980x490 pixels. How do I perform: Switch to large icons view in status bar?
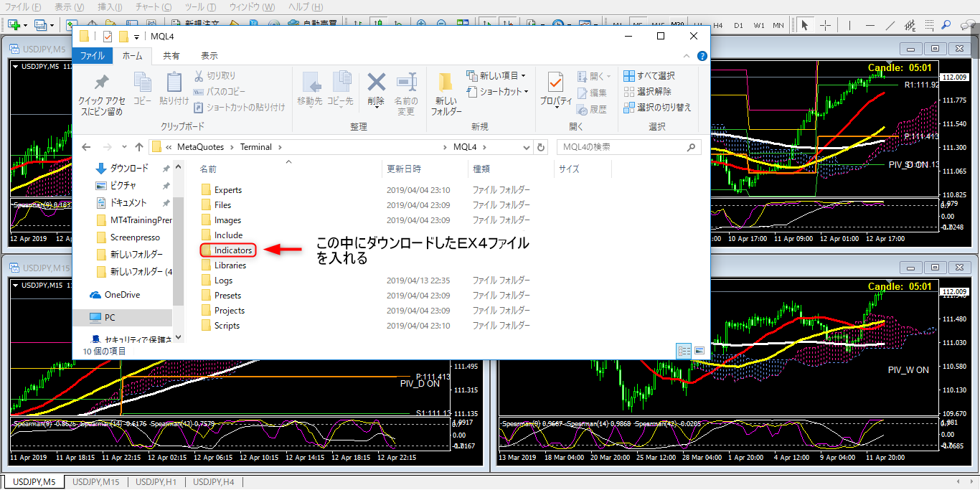point(699,351)
